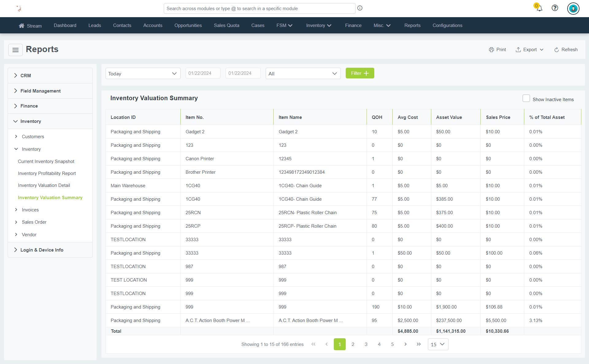Open the Opportunities nav menu item

tap(188, 25)
